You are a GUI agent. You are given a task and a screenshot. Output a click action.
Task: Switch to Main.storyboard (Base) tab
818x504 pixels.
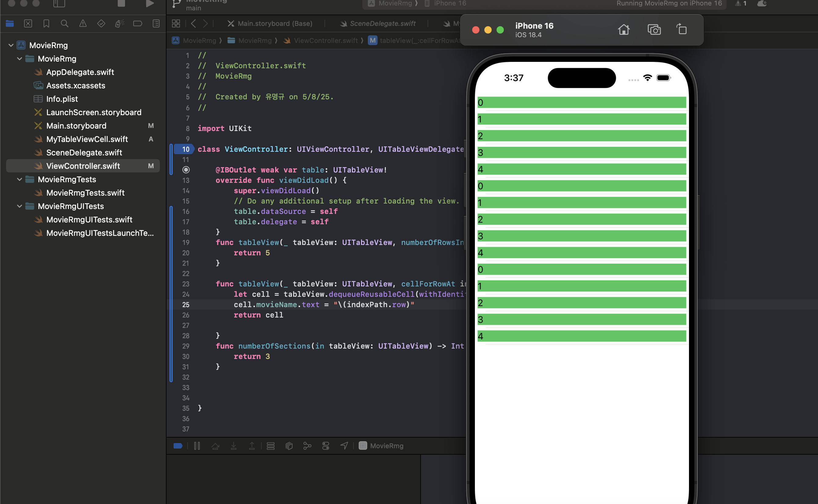coord(270,24)
